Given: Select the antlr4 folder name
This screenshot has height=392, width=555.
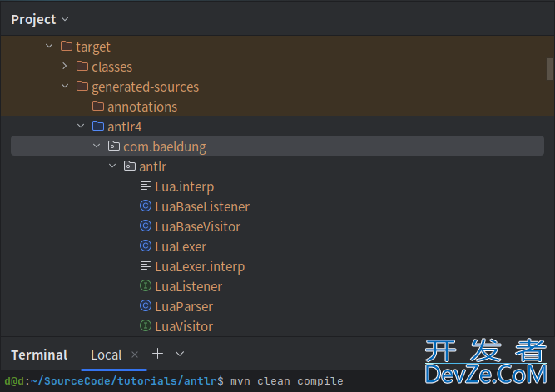Looking at the screenshot, I should pyautogui.click(x=125, y=127).
